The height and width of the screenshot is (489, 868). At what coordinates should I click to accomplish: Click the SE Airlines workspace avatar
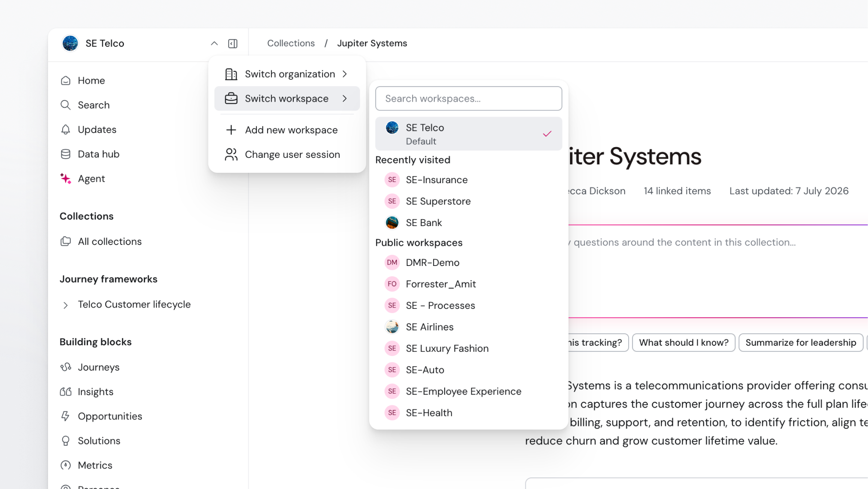(392, 327)
